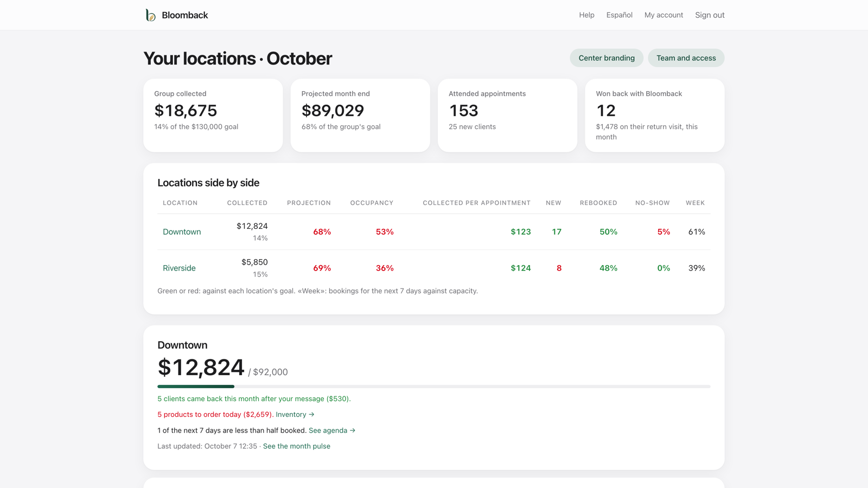View See the month pulse
This screenshot has width=868, height=488.
click(297, 446)
